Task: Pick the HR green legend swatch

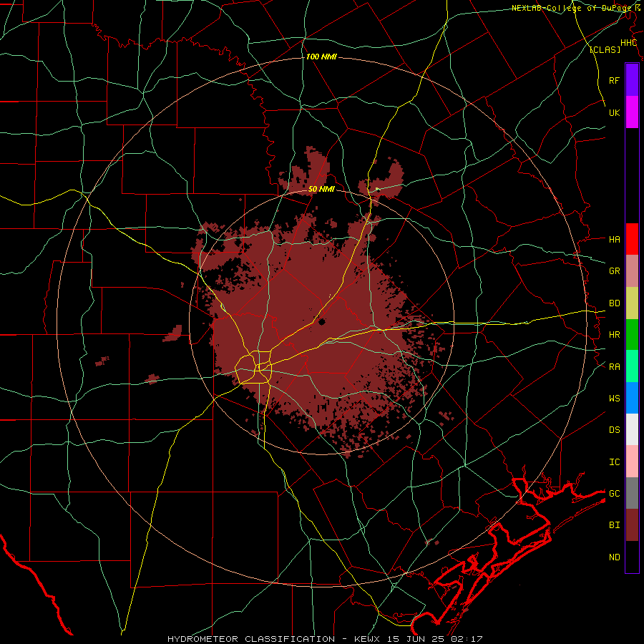Action: (632, 334)
